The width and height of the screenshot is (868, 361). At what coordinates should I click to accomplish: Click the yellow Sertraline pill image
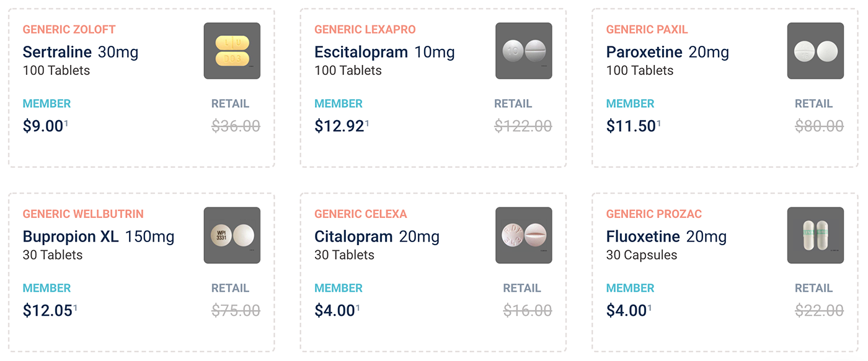pyautogui.click(x=232, y=51)
